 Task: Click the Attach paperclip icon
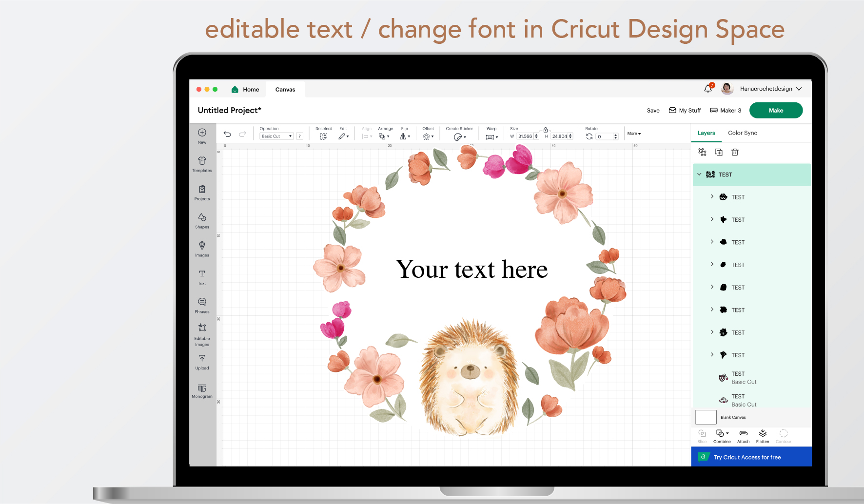click(743, 435)
